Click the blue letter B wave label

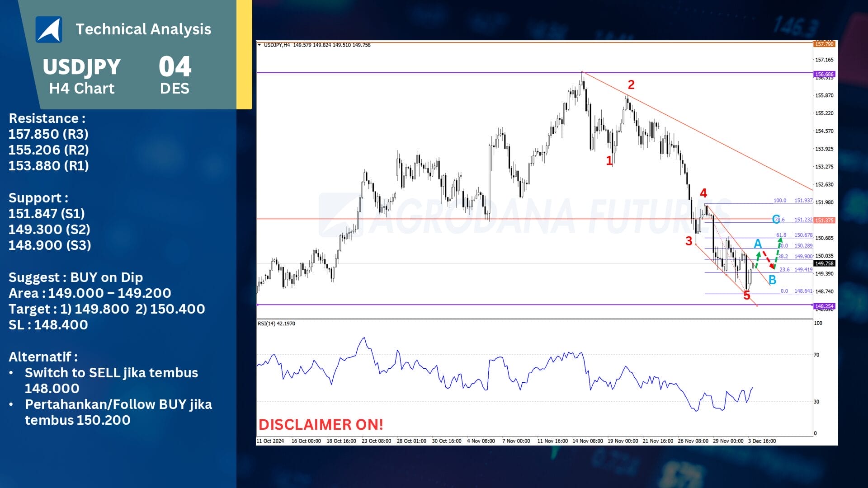click(x=772, y=280)
